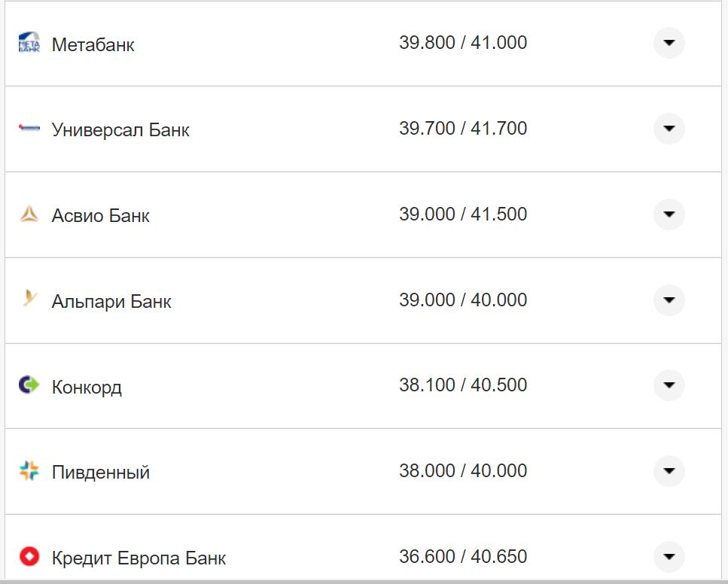Image resolution: width=728 pixels, height=584 pixels.
Task: Show details for the Конкорд row
Action: click(x=669, y=385)
